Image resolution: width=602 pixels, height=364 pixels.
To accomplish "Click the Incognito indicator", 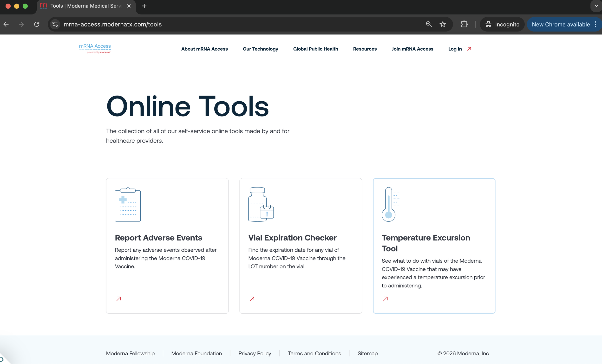I will (502, 24).
